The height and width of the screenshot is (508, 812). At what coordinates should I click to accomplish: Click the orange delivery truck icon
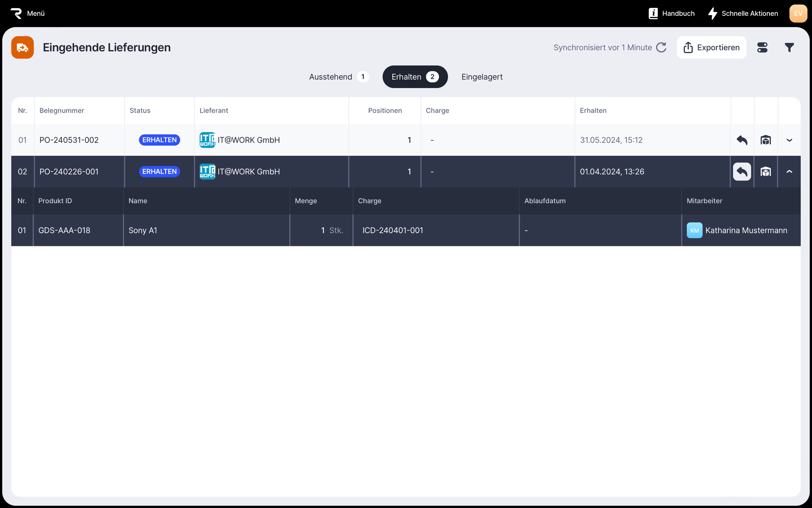coord(23,47)
